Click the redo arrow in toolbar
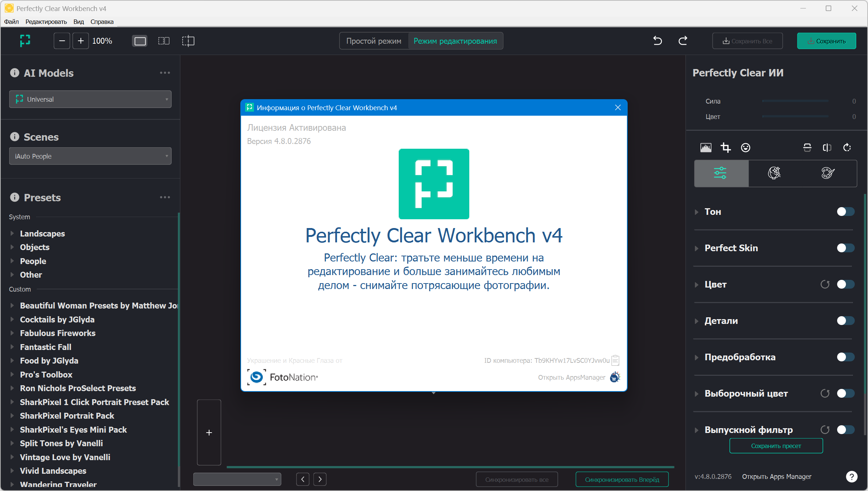This screenshot has width=868, height=491. 683,41
